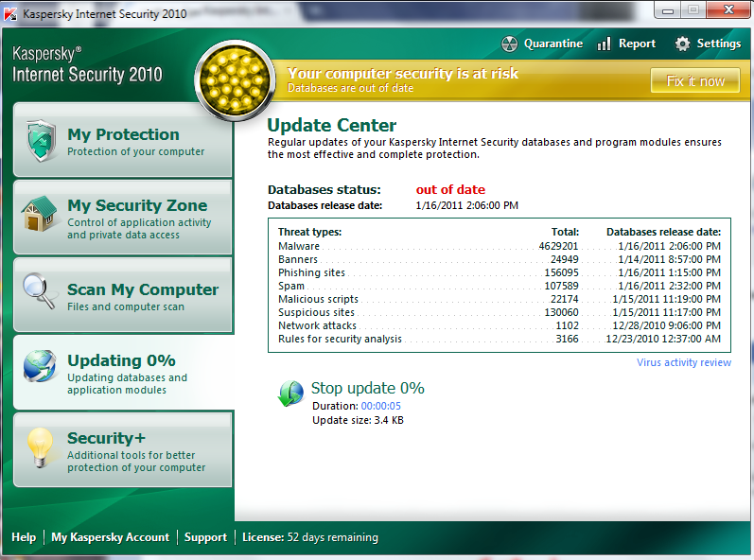754x560 pixels.
Task: Click the date '1/16/2011 2:06:00 PM' beside Databases release date
Action: [467, 205]
